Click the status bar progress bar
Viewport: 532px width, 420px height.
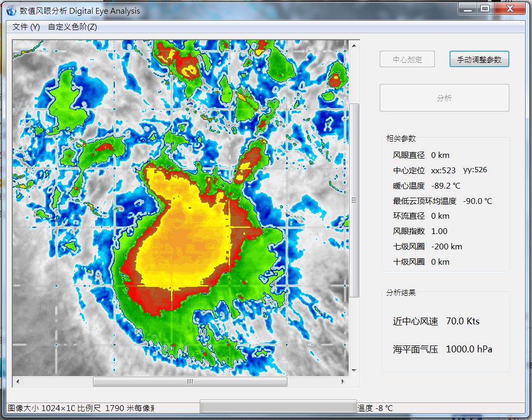tap(278, 406)
